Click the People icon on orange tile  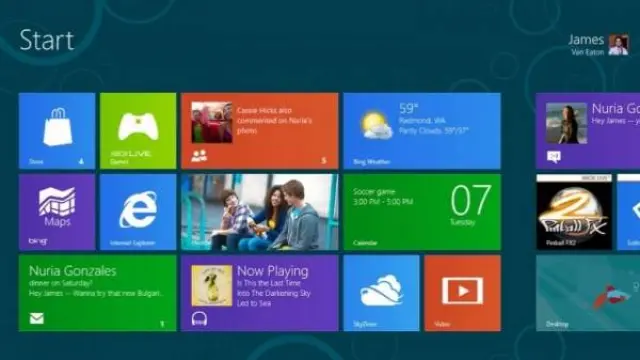click(199, 156)
